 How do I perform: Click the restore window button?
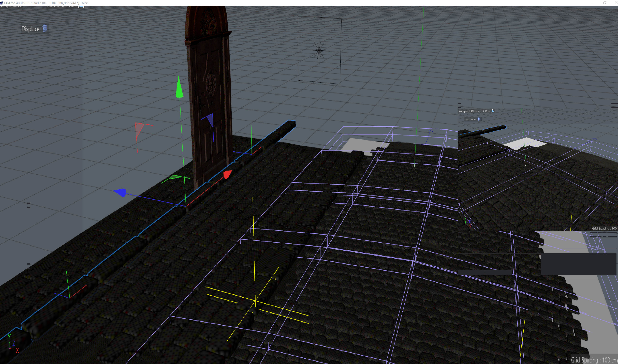click(x=605, y=3)
